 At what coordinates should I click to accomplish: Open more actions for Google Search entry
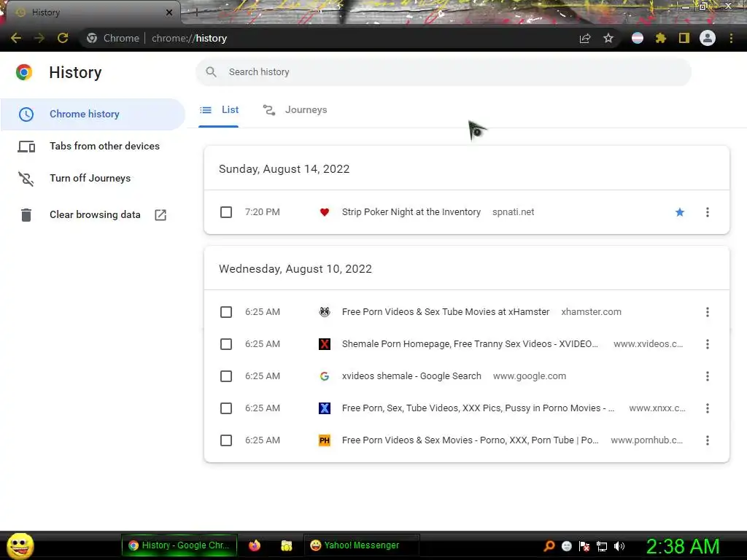pyautogui.click(x=708, y=376)
